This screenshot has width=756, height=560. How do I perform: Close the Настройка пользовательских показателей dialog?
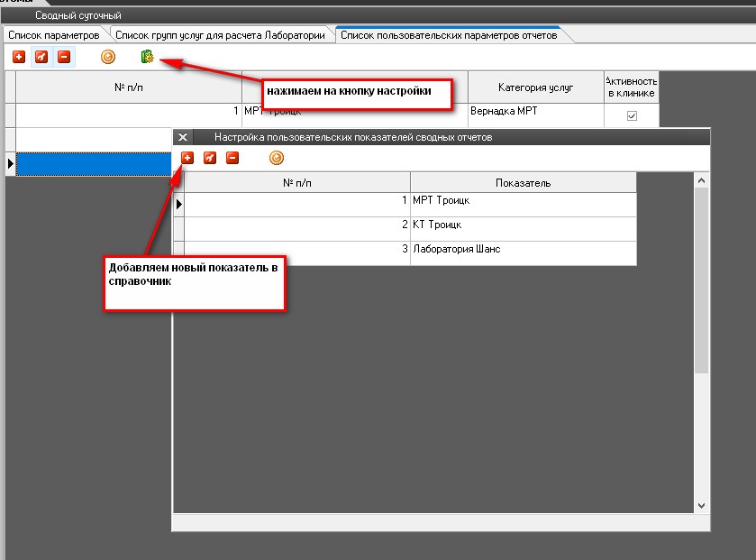183,137
